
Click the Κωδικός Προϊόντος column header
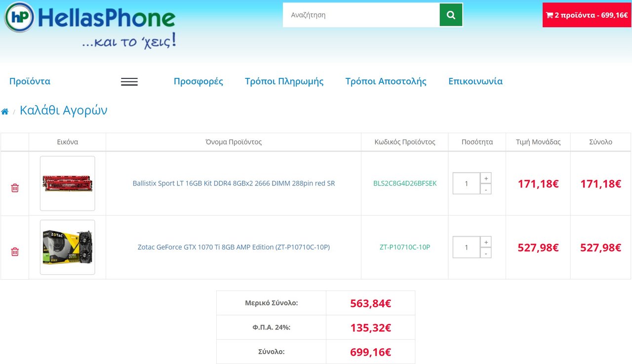click(405, 142)
